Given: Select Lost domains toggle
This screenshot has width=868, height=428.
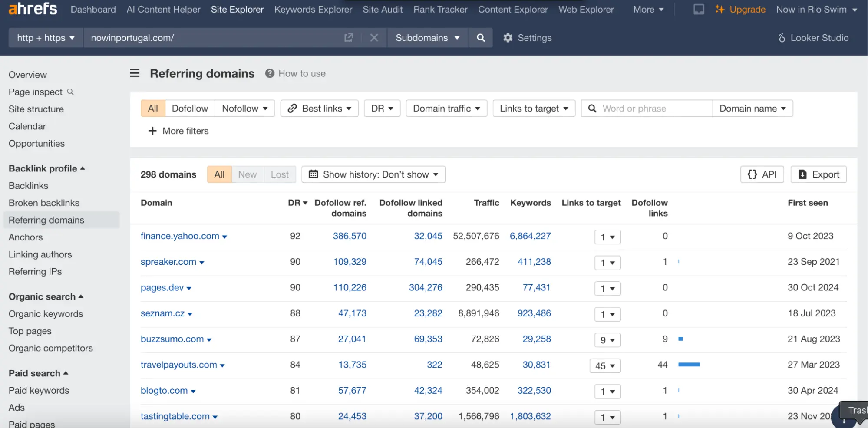Looking at the screenshot, I should click(x=280, y=174).
